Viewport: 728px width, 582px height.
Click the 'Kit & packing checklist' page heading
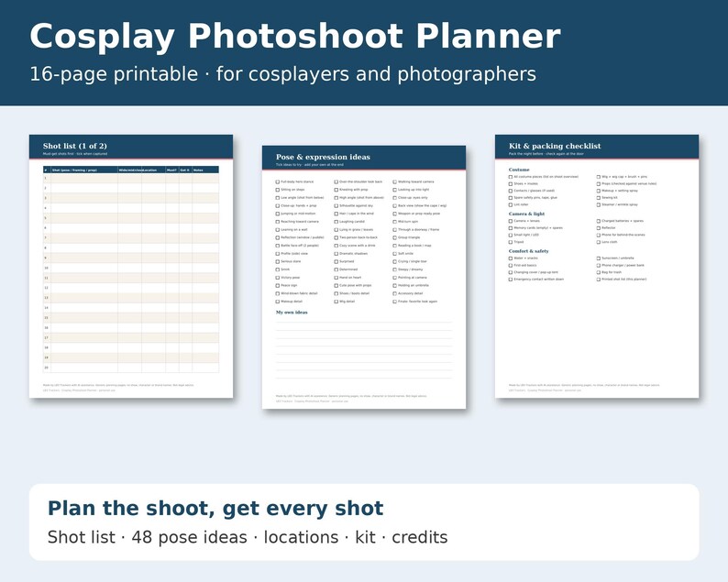555,146
